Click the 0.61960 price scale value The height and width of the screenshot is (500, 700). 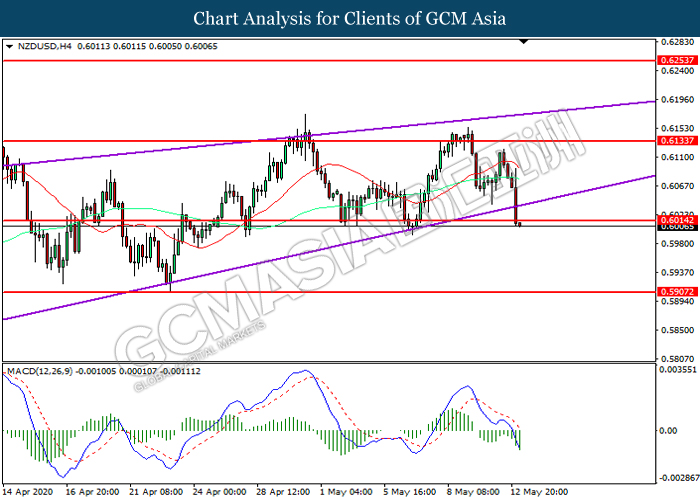click(677, 100)
